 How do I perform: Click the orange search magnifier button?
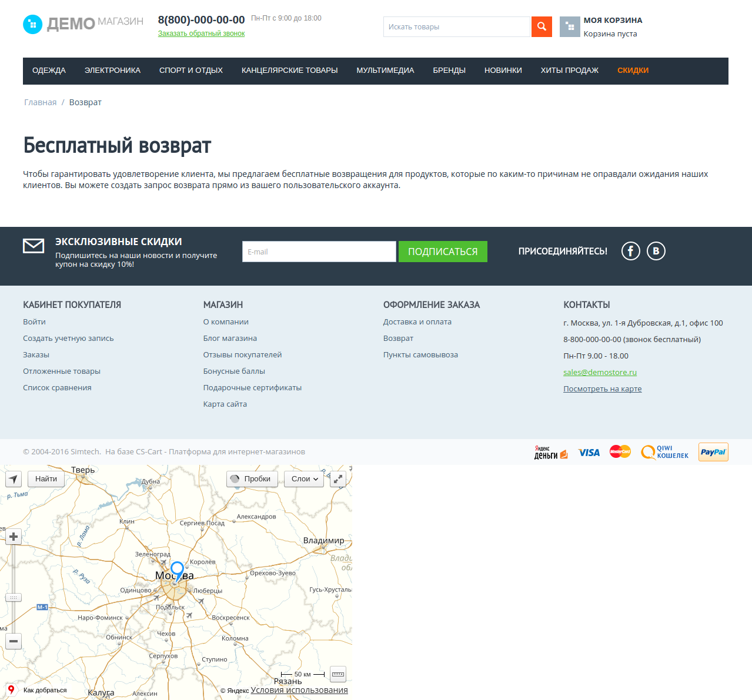pos(542,26)
